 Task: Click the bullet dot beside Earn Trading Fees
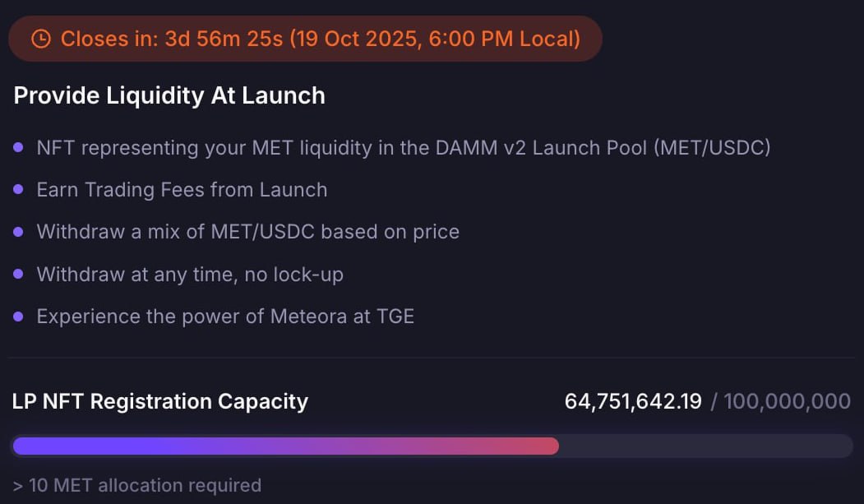click(x=18, y=190)
